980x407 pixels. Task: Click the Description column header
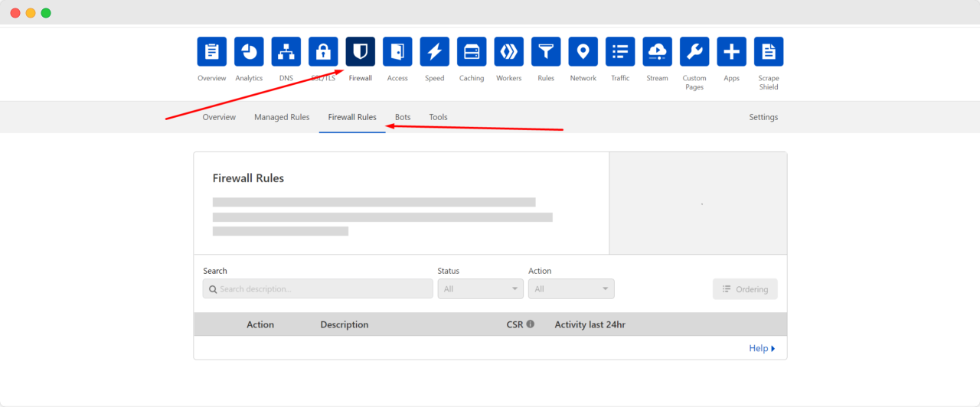coord(345,324)
